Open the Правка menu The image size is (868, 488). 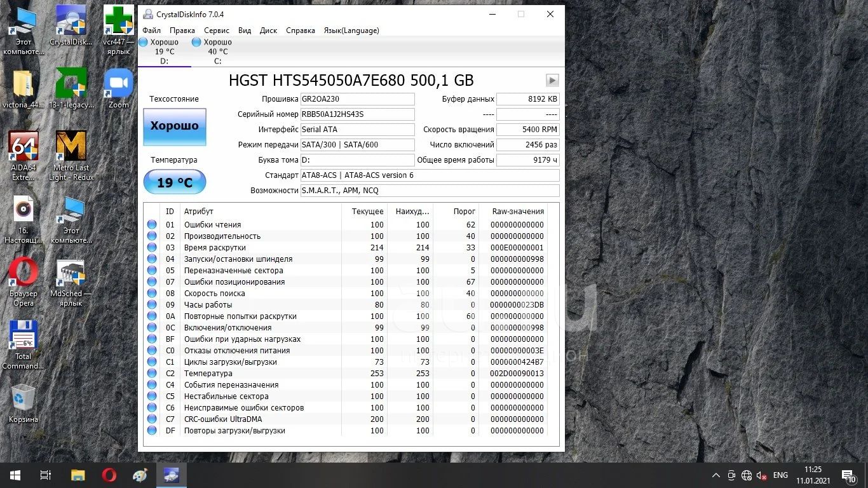point(182,30)
